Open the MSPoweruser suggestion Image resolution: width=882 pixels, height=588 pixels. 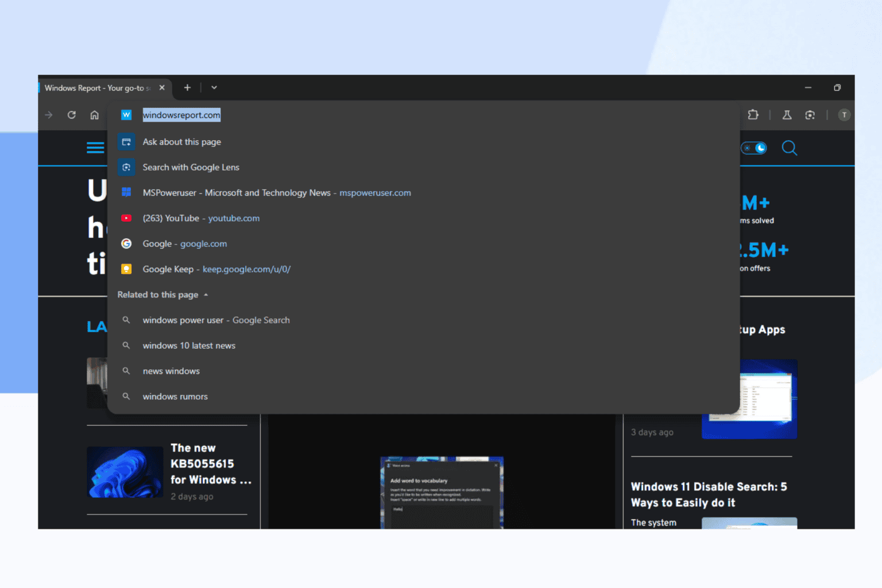point(423,193)
